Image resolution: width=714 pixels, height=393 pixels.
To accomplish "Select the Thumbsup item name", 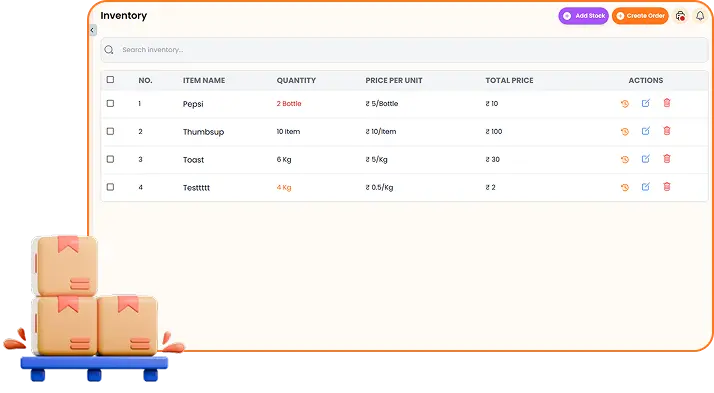I will coord(204,132).
